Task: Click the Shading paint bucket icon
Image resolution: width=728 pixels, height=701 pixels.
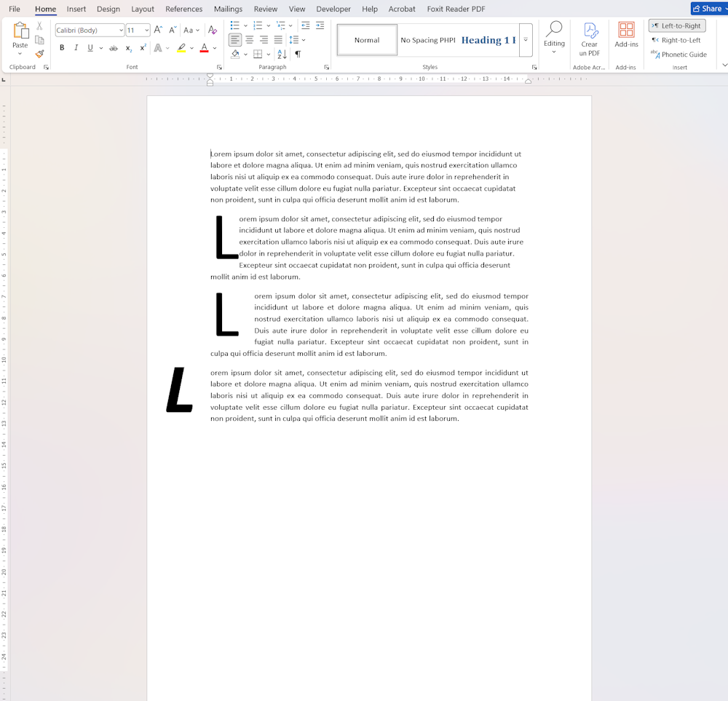Action: click(x=235, y=54)
